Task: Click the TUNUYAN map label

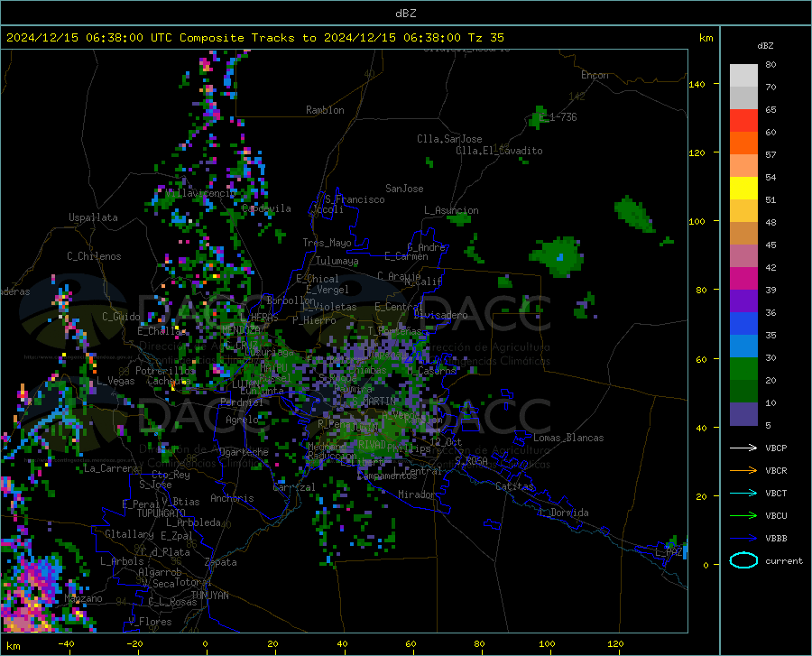Action: [209, 596]
